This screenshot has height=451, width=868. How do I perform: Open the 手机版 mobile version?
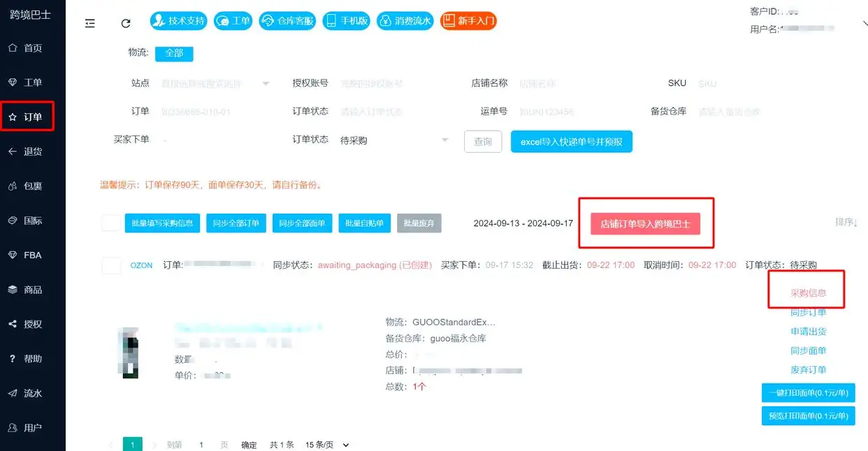[346, 20]
